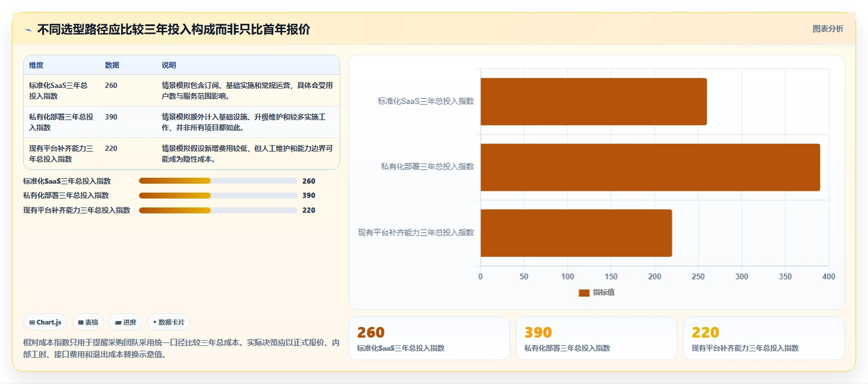Click the 私有化部署 progress bar
Screen dimensions: 868x384
218,196
